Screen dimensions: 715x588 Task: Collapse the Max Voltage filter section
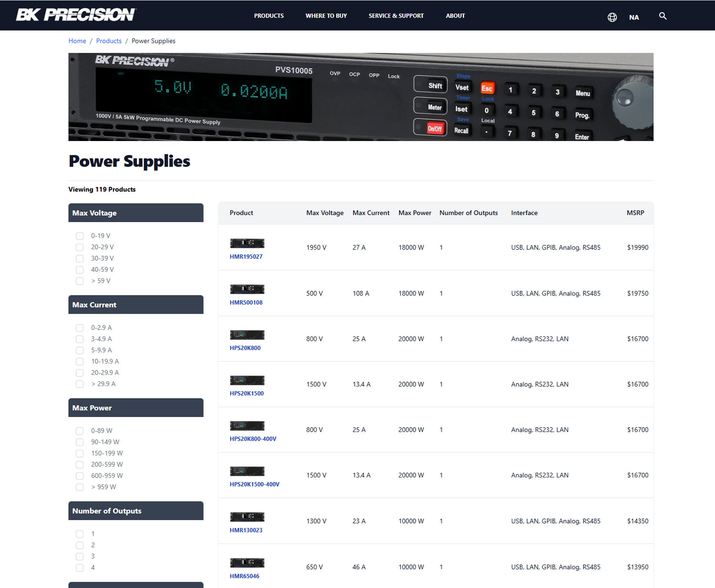(x=136, y=213)
